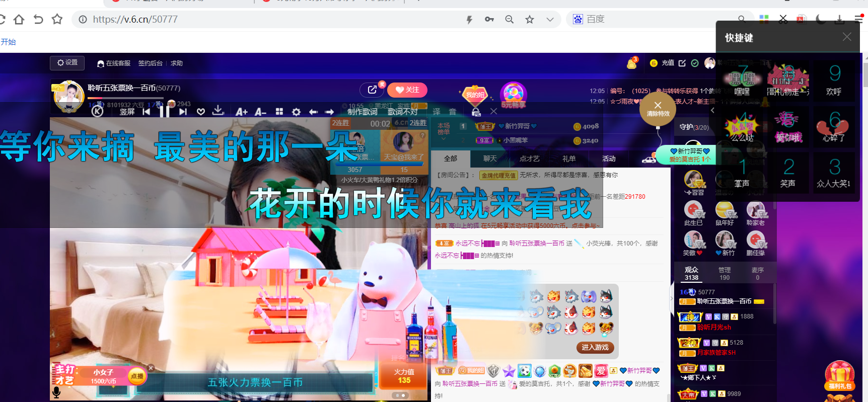
Task: Close the lyrics toolbar with X
Action: (493, 111)
